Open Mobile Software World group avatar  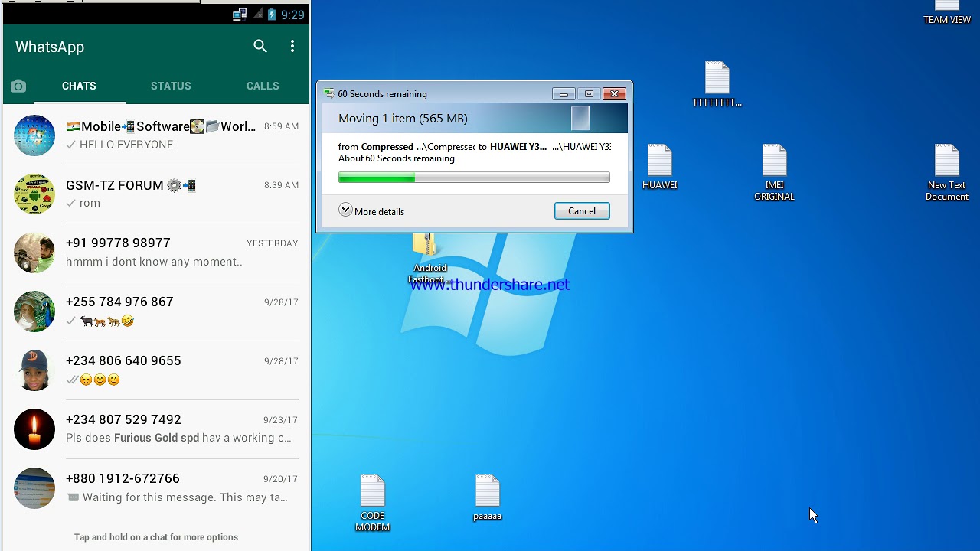[34, 135]
